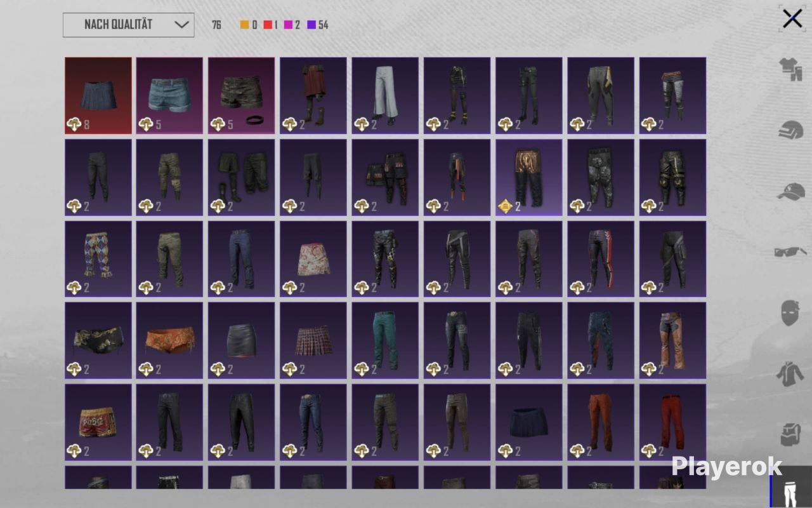Switch to the cap category icon
812x508 pixels.
coord(790,191)
